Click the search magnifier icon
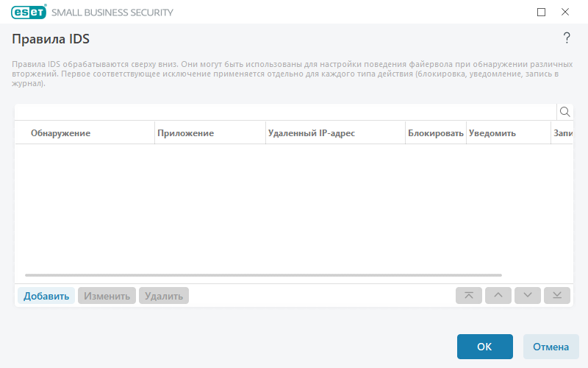Image resolution: width=588 pixels, height=368 pixels. [565, 112]
